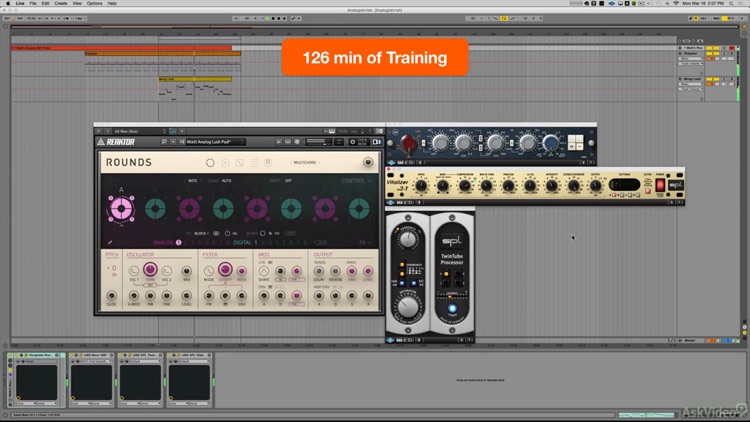Open Spotlight search in the menu bar
This screenshot has width=750, height=422.
[731, 3]
